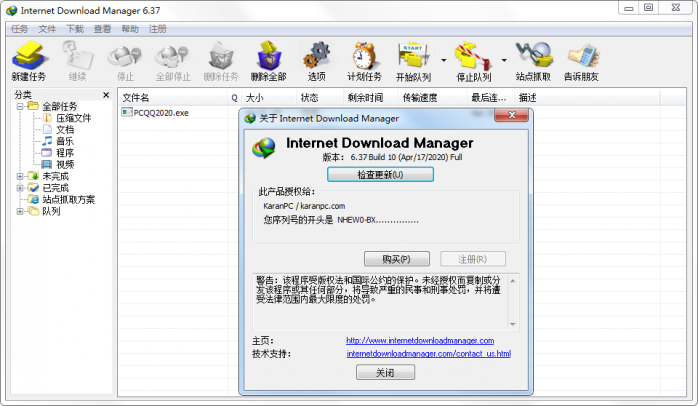Sort by 状态 column header
This screenshot has height=406, width=698.
[x=320, y=97]
